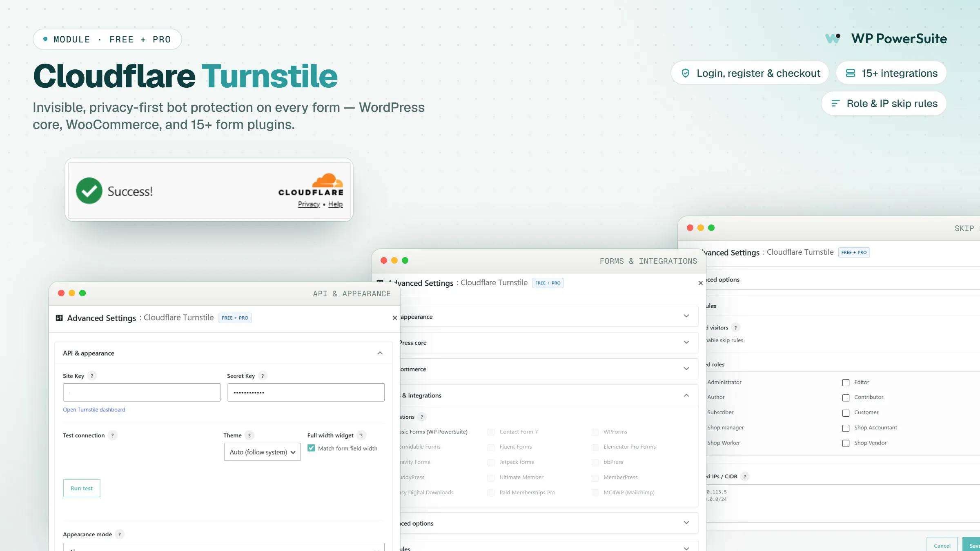Image resolution: width=980 pixels, height=551 pixels.
Task: Check the Customer role checkbox
Action: coord(846,413)
